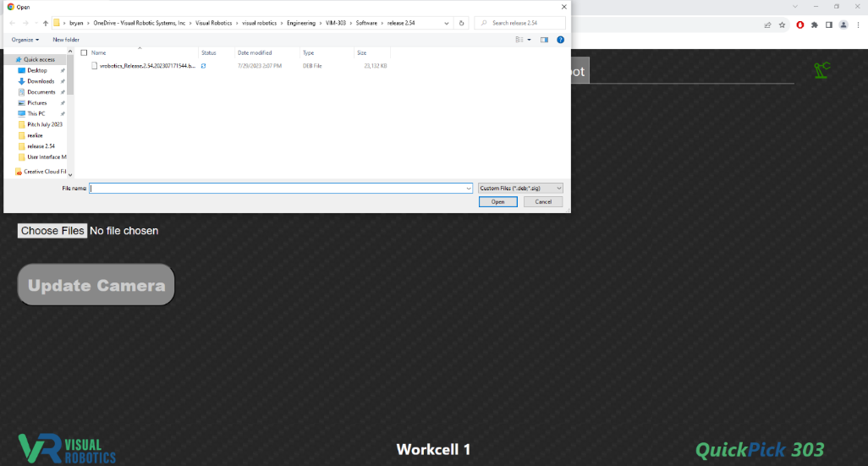868x466 pixels.
Task: Select the Desktop quick access folder
Action: click(x=38, y=70)
